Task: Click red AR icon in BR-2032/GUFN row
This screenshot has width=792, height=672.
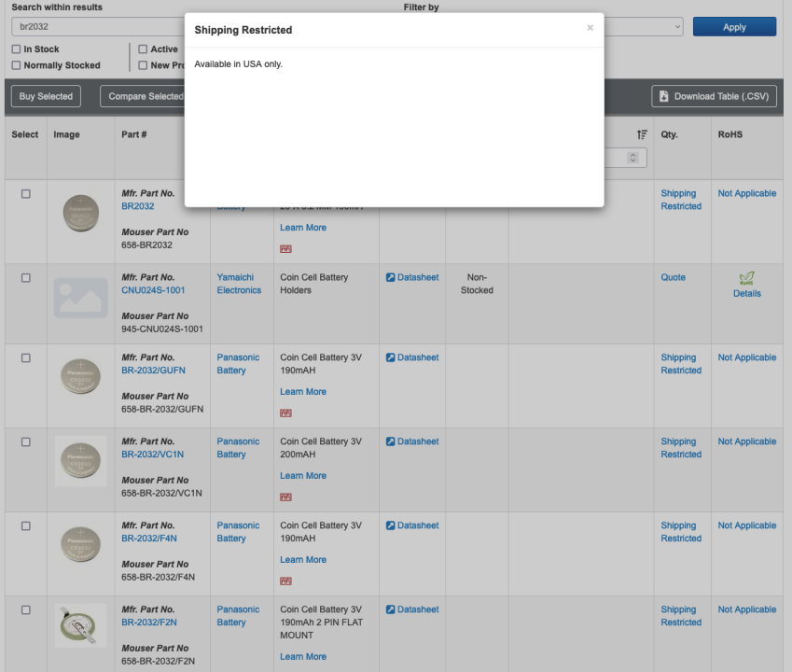Action: [285, 413]
